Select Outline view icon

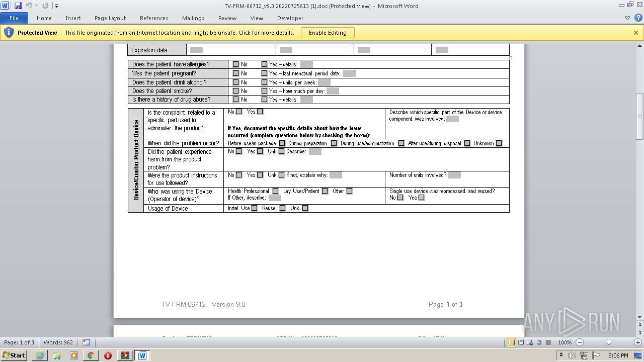[539, 342]
